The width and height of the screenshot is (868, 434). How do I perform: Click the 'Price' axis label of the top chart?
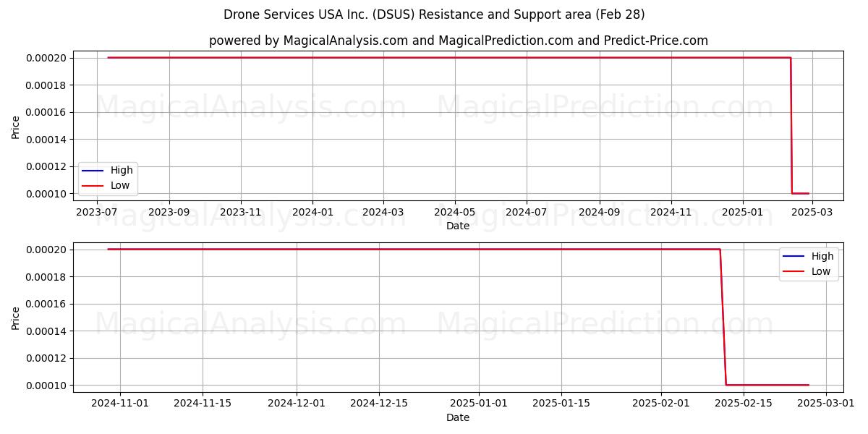pyautogui.click(x=16, y=126)
